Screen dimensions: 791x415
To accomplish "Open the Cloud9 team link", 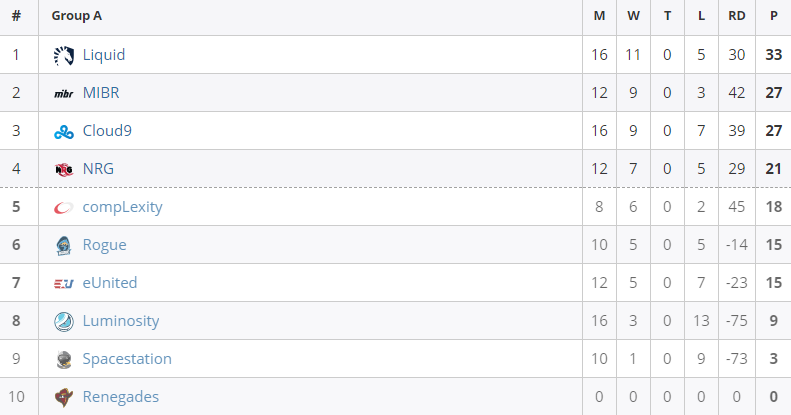I will pos(107,131).
